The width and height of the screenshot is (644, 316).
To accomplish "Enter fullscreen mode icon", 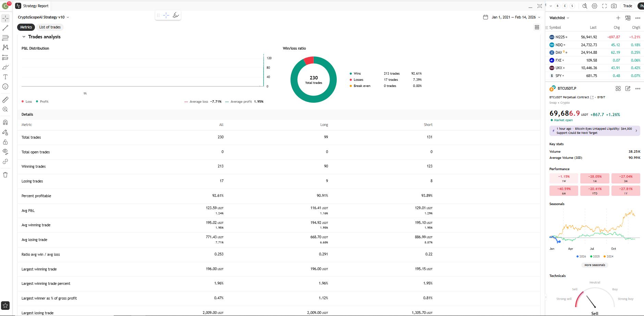I will [604, 6].
